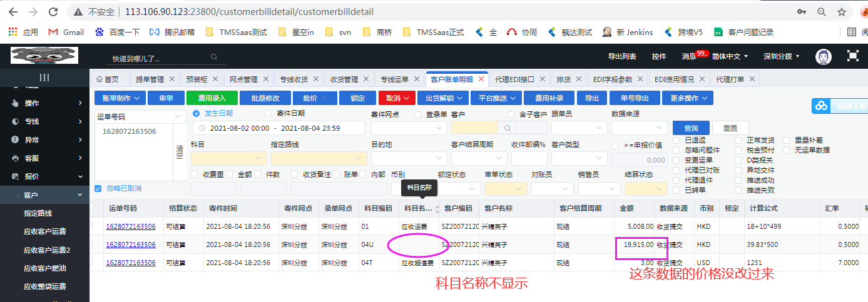Screen dimensions: 868x302
Task: Expand the 异常 sidebar menu
Action: (44, 140)
